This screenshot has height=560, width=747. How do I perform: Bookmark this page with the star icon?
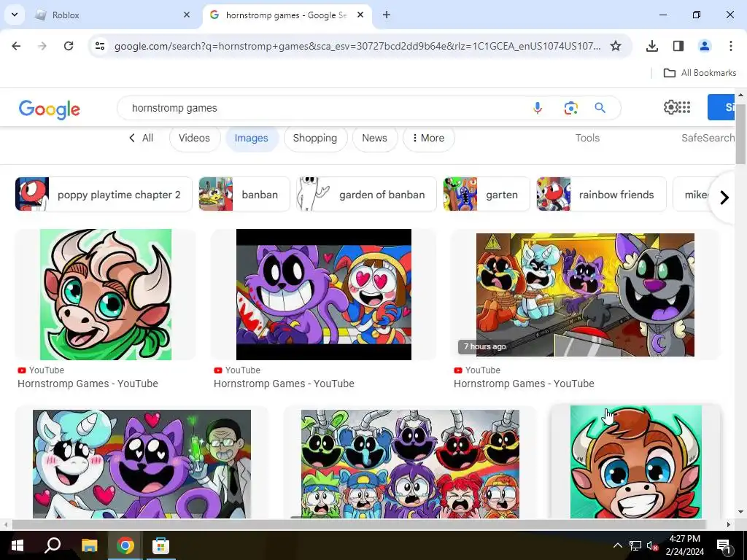616,46
